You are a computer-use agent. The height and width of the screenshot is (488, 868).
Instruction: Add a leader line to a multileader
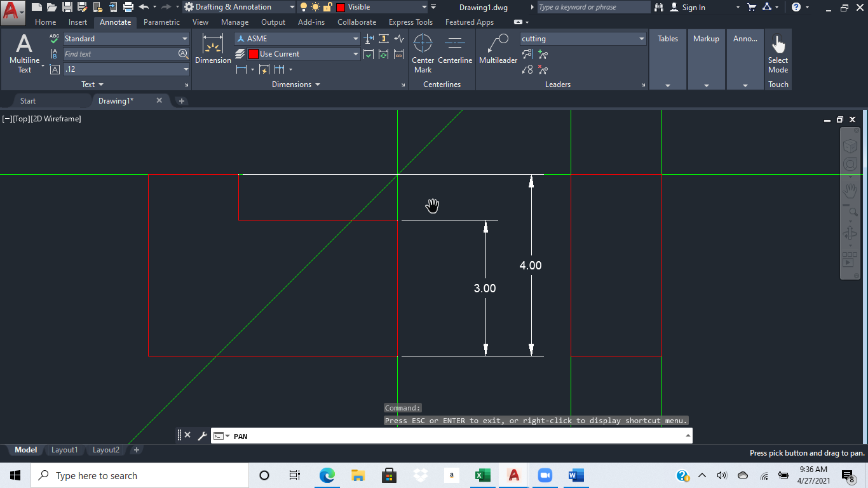point(541,54)
